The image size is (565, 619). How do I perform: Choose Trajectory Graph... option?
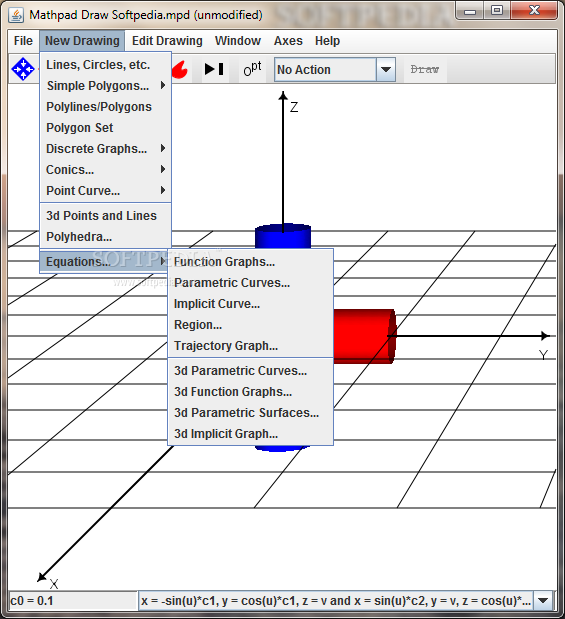coord(251,345)
